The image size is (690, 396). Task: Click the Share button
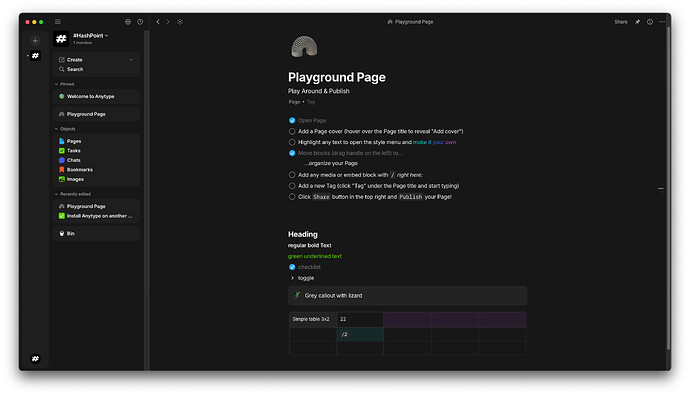point(621,22)
